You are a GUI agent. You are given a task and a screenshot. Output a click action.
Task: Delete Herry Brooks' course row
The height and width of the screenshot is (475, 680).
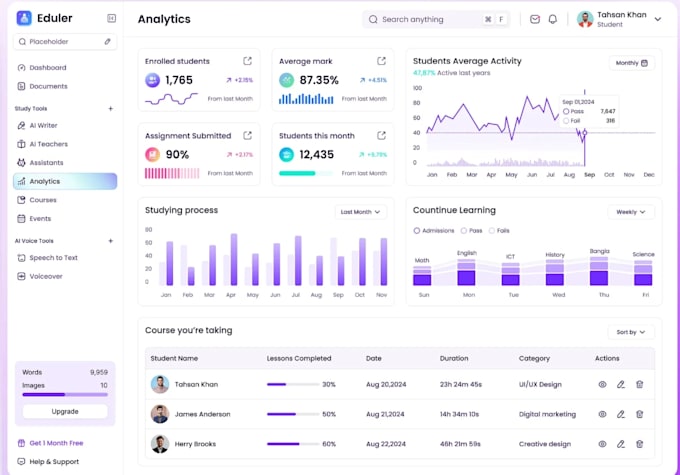pyautogui.click(x=639, y=444)
